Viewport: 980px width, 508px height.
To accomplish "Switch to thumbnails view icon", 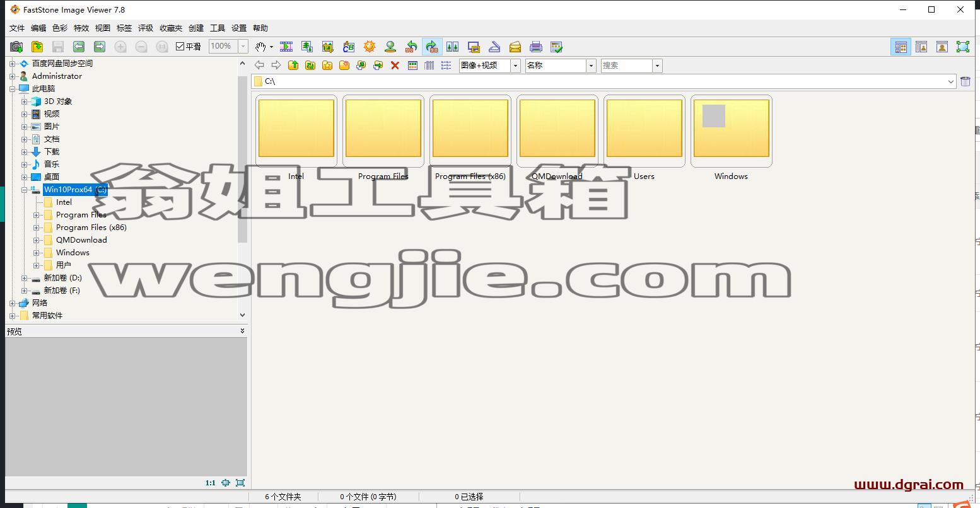I will point(412,65).
